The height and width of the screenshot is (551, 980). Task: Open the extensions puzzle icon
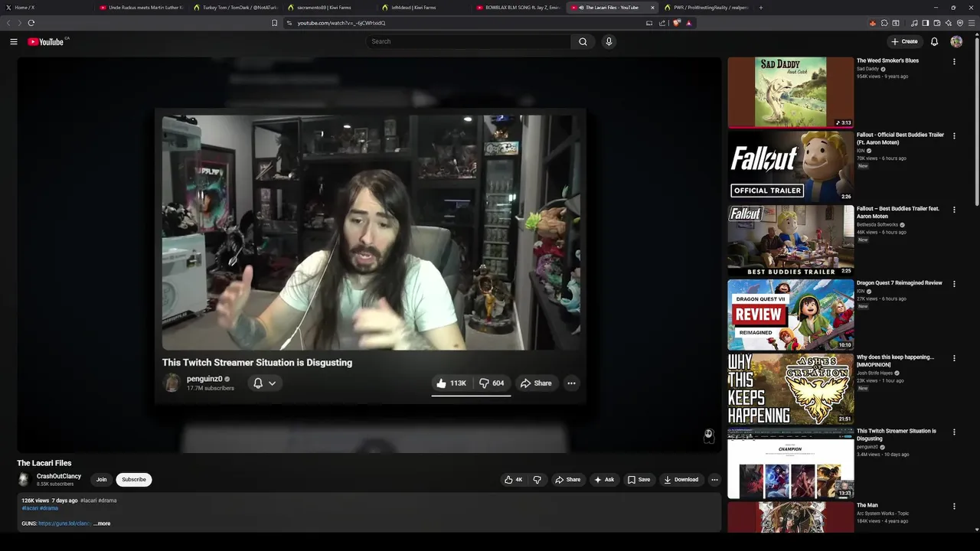884,23
